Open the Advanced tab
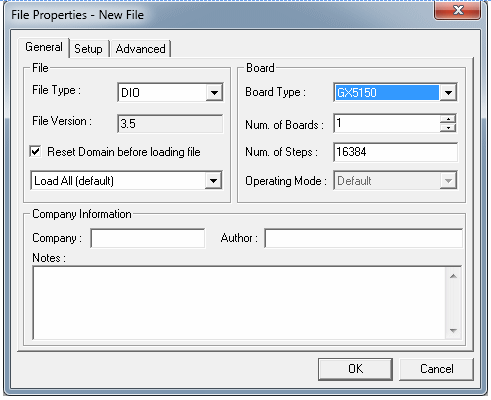Viewport: 491px width, 400px height. coord(140,49)
